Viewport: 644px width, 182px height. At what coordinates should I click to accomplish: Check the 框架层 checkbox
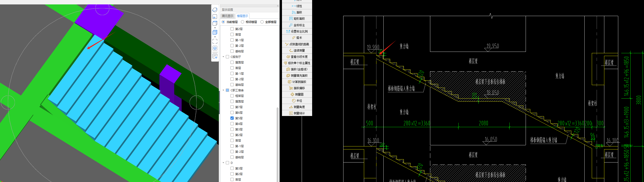pyautogui.click(x=232, y=96)
